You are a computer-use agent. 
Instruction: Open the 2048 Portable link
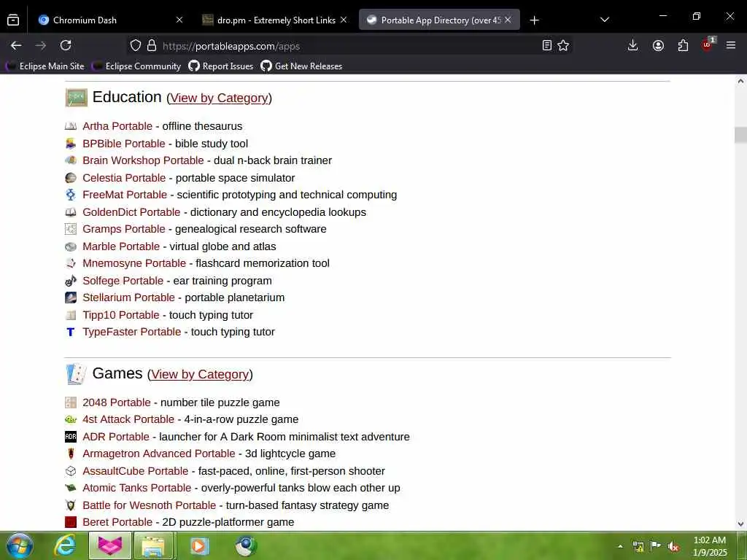pyautogui.click(x=116, y=402)
